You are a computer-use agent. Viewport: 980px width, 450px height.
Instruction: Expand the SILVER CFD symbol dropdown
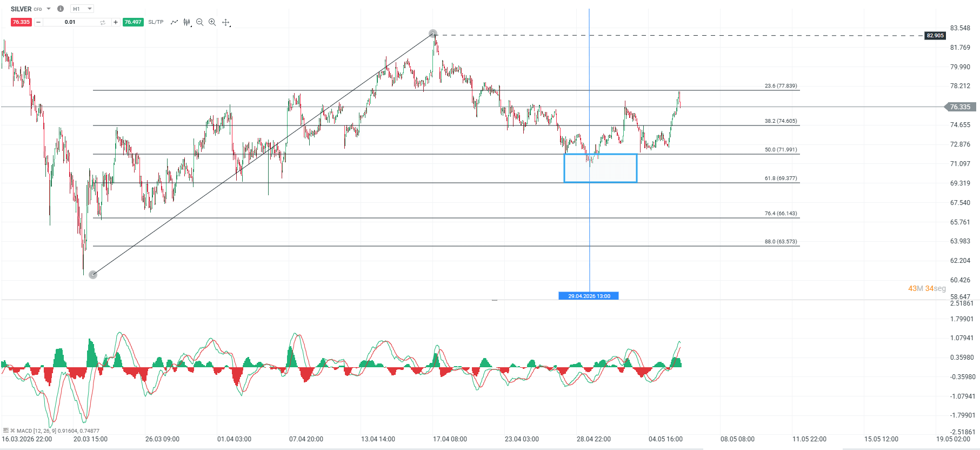(49, 9)
